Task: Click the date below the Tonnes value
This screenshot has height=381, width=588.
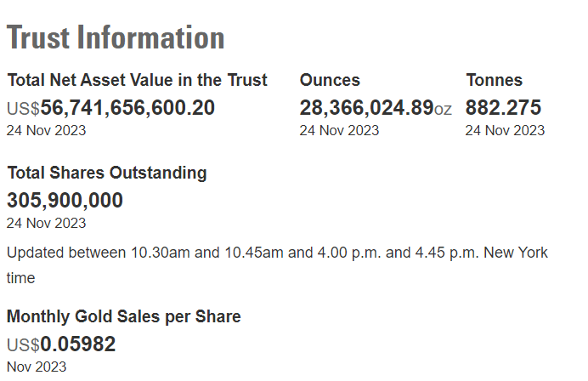Action: 505,130
